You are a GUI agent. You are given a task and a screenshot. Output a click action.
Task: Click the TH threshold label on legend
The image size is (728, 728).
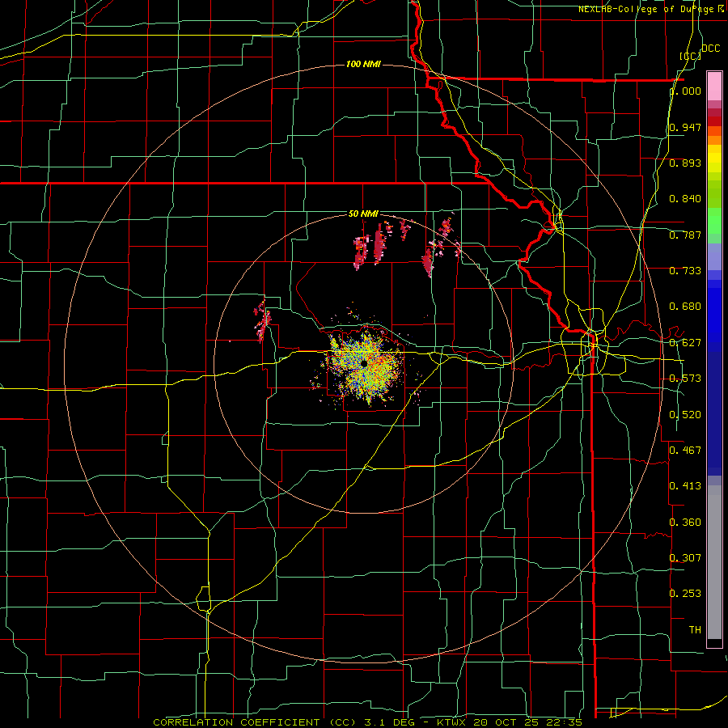(695, 629)
